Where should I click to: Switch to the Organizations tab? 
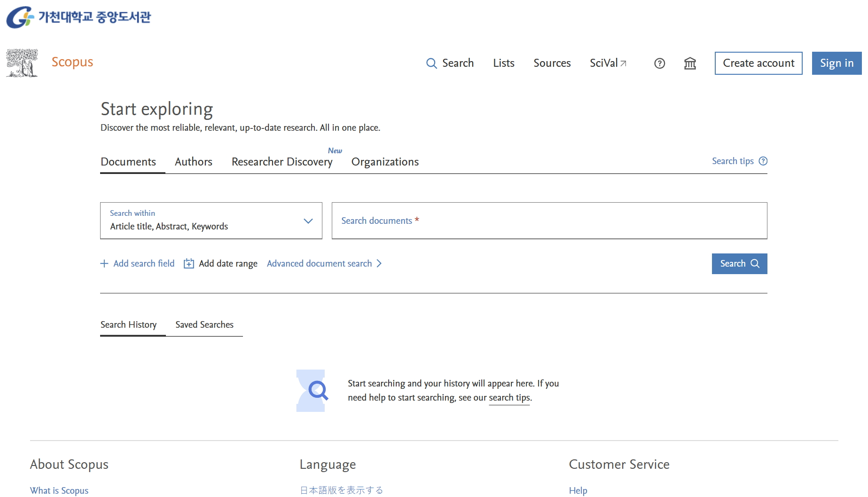coord(385,162)
